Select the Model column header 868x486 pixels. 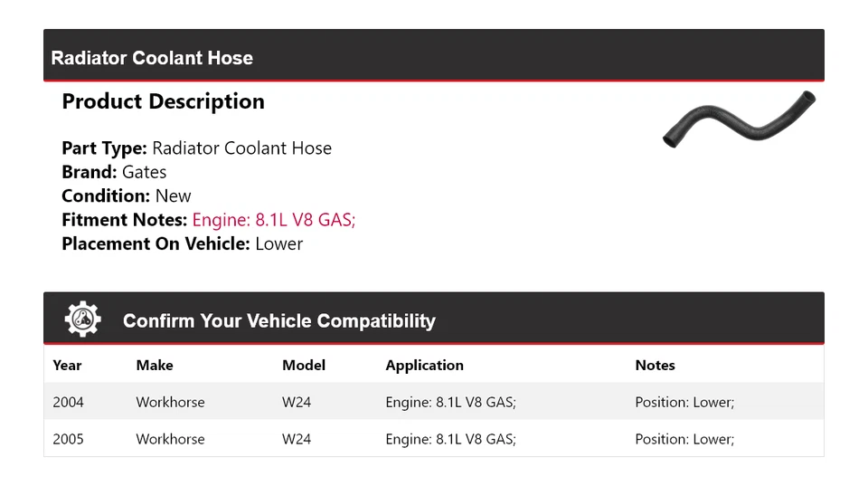click(304, 366)
